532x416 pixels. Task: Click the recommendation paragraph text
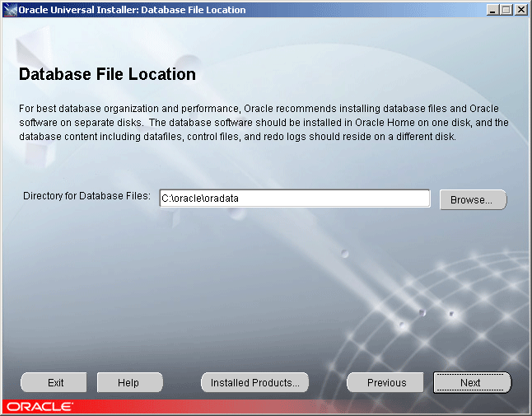coord(264,123)
